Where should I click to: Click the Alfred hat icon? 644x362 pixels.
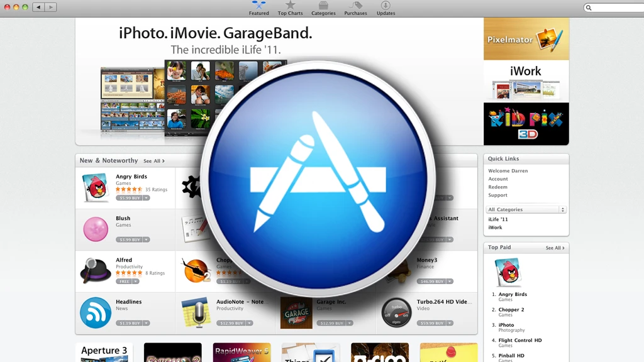[x=96, y=270]
